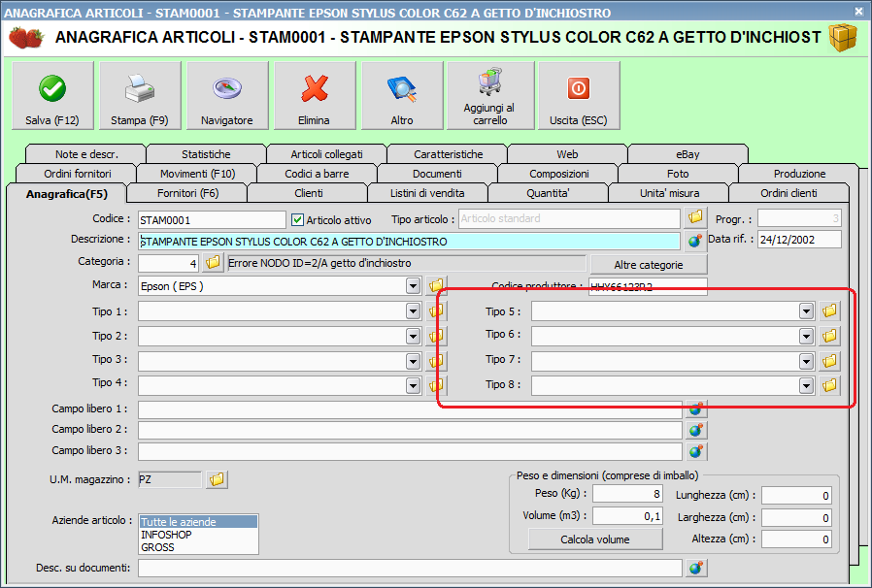Click the Calcola volume button
The width and height of the screenshot is (872, 588).
tap(595, 539)
